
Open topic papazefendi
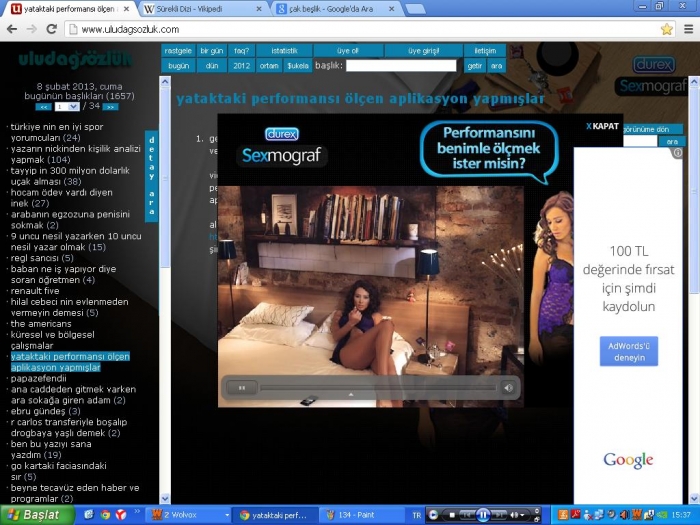tap(38, 378)
